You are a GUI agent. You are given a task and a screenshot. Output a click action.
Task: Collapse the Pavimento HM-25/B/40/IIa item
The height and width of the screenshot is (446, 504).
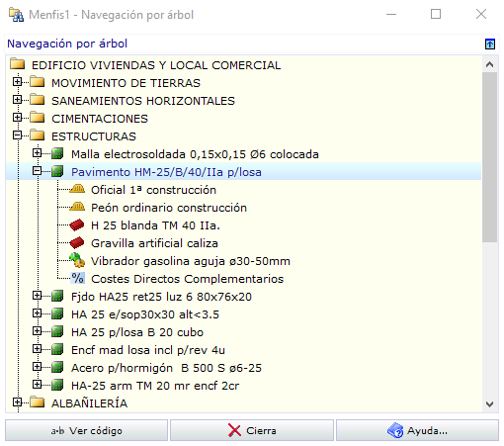point(37,171)
